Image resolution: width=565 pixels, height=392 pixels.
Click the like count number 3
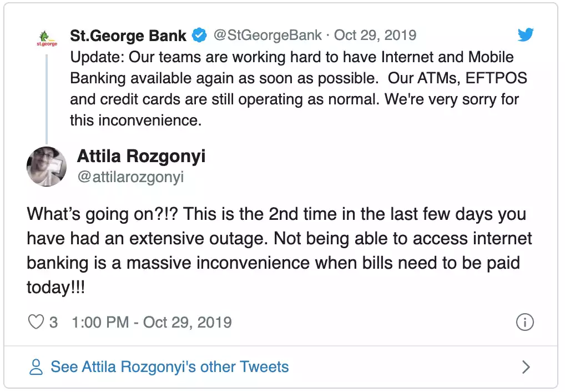[x=53, y=322]
